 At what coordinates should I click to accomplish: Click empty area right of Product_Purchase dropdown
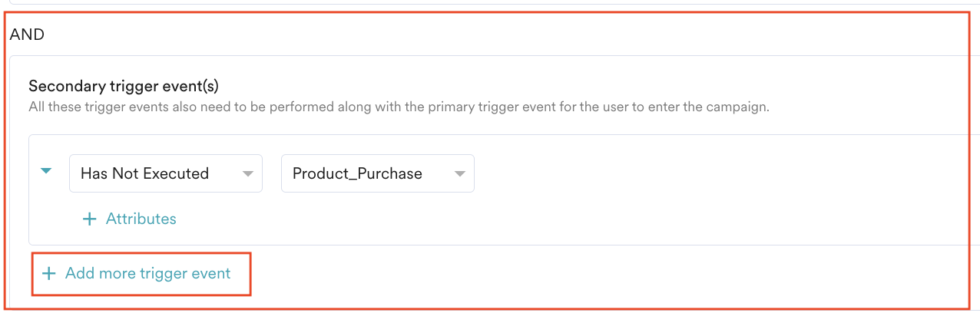tap(691, 173)
